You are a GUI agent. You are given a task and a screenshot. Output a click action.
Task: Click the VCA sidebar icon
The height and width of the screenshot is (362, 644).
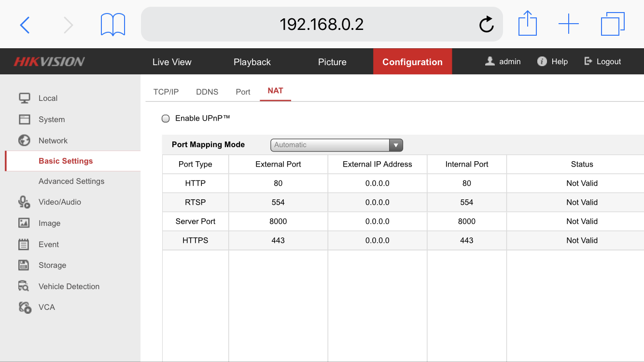tap(25, 307)
